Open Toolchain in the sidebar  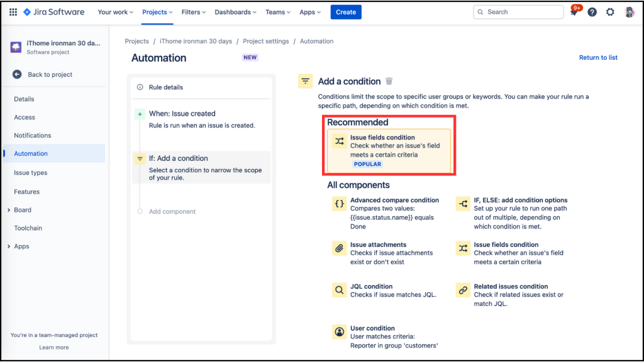tap(28, 228)
